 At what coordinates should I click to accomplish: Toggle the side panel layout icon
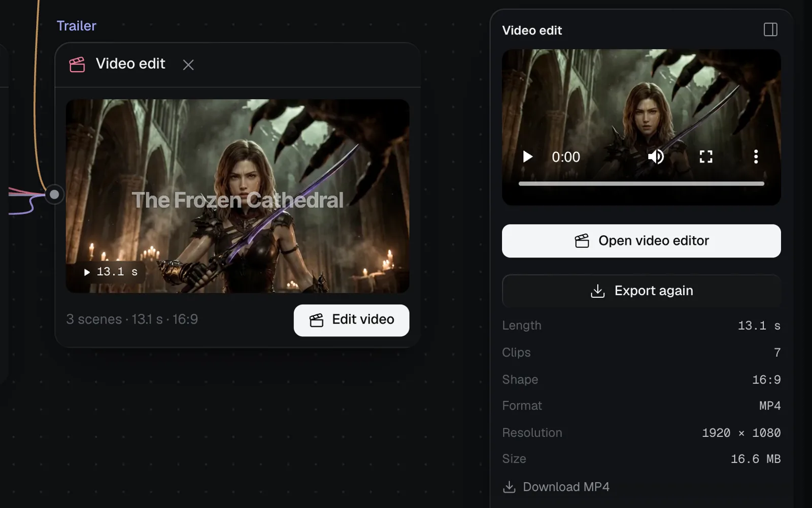[x=770, y=30]
